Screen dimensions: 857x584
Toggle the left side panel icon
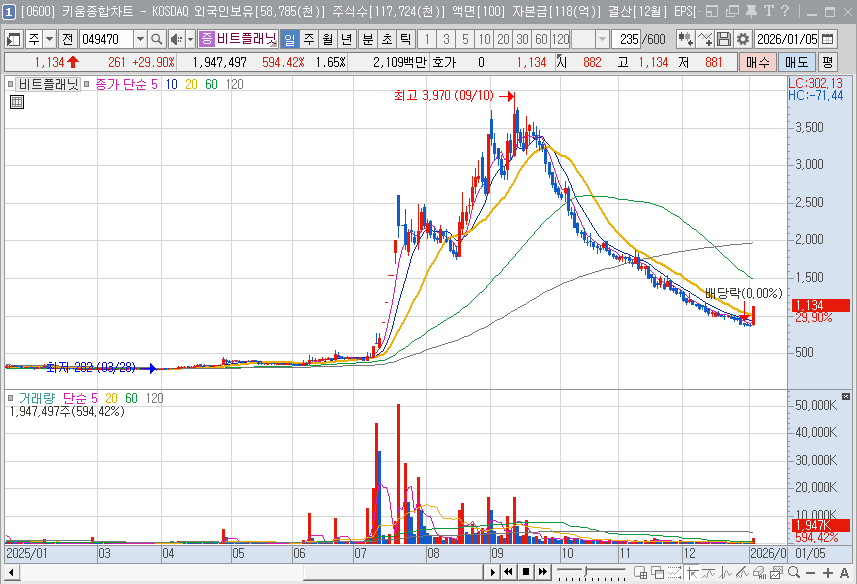coord(13,39)
